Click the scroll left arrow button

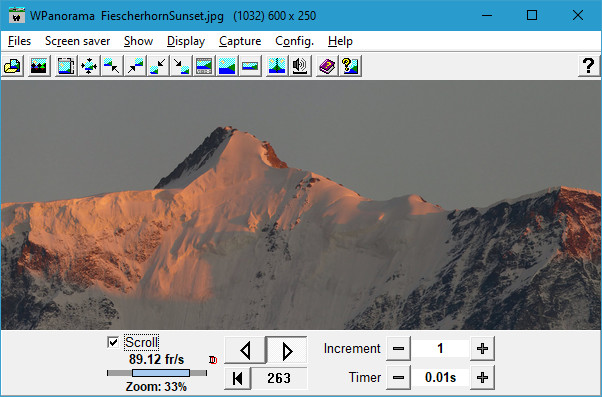pos(245,350)
